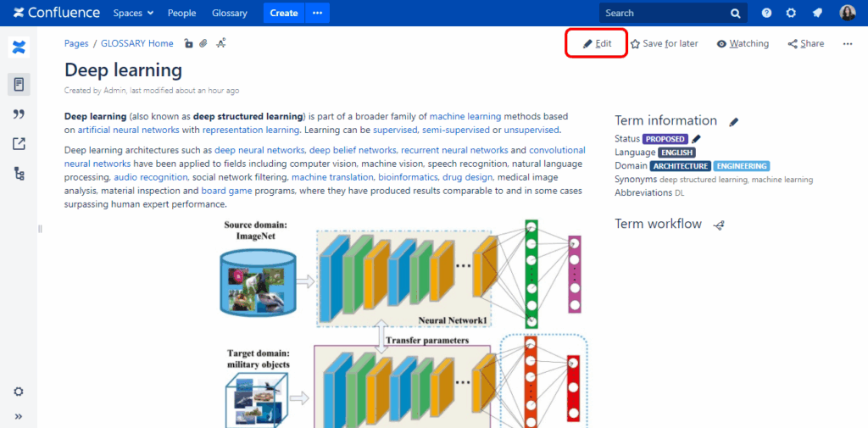The width and height of the screenshot is (868, 428).
Task: Expand the left sidebar with the double chevron
Action: (x=19, y=416)
